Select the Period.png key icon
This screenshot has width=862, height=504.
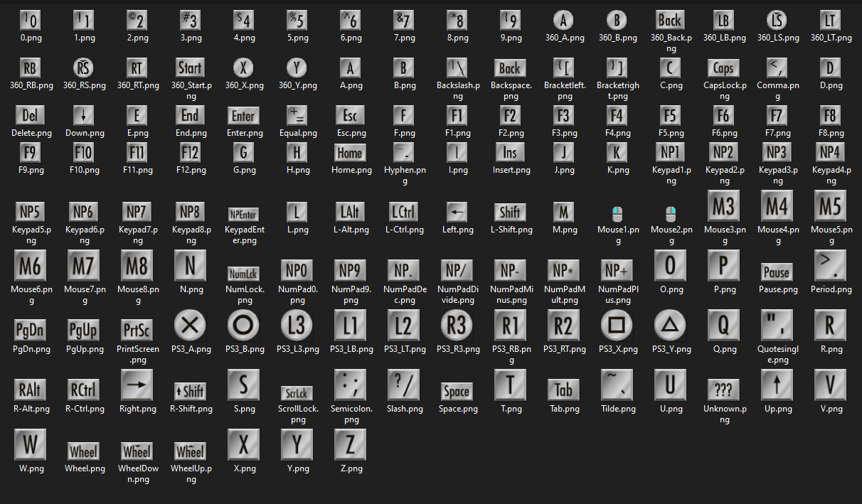click(x=830, y=265)
